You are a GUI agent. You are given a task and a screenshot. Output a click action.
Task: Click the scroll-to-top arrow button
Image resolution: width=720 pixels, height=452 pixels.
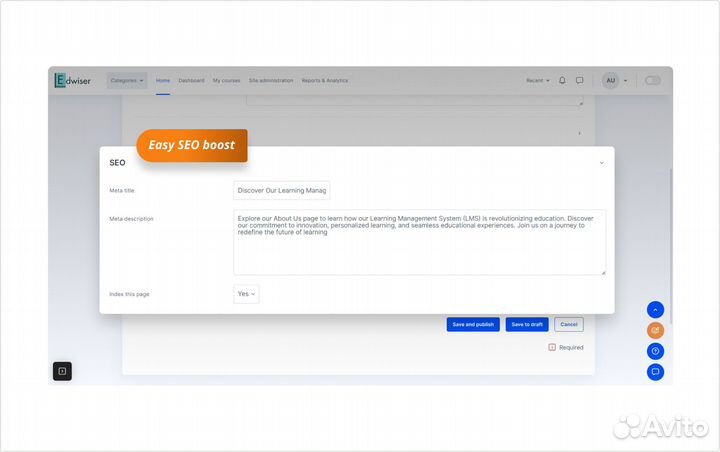655,310
